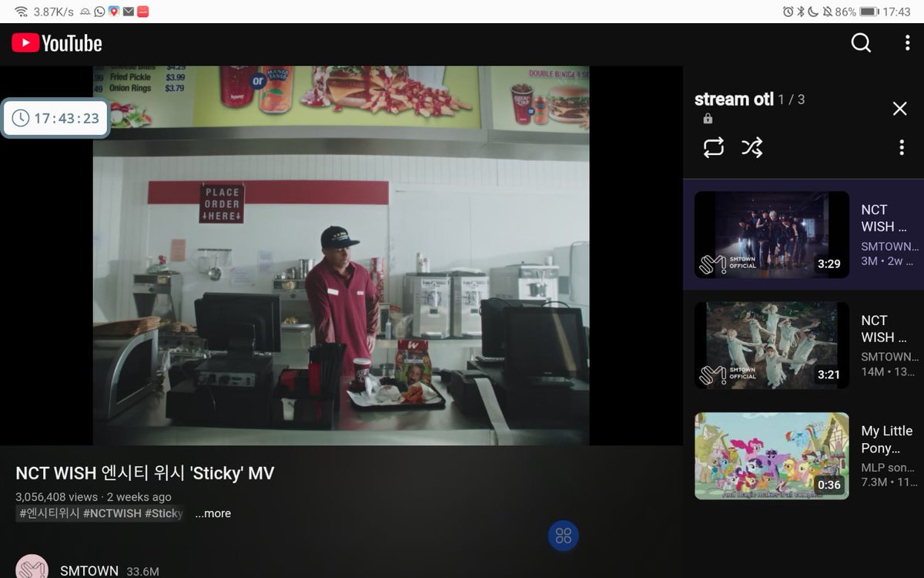Open the #Sticky hashtag
The image size is (924, 578).
click(163, 513)
